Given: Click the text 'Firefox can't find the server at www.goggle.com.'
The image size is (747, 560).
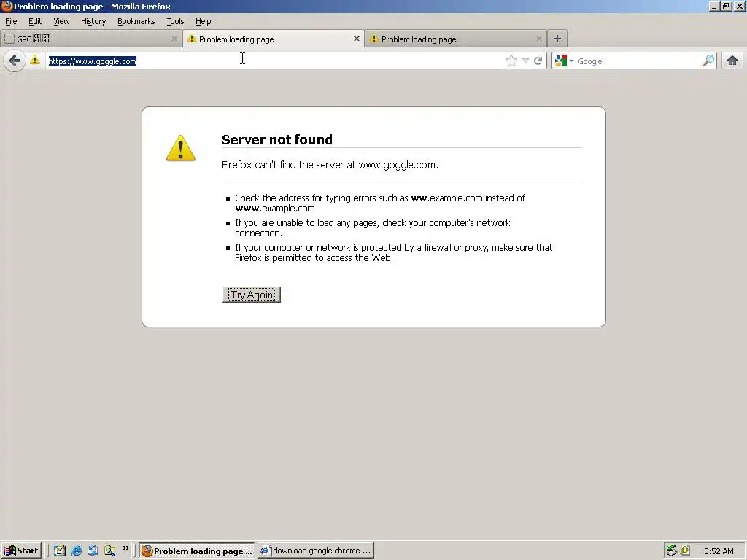Looking at the screenshot, I should pos(330,165).
